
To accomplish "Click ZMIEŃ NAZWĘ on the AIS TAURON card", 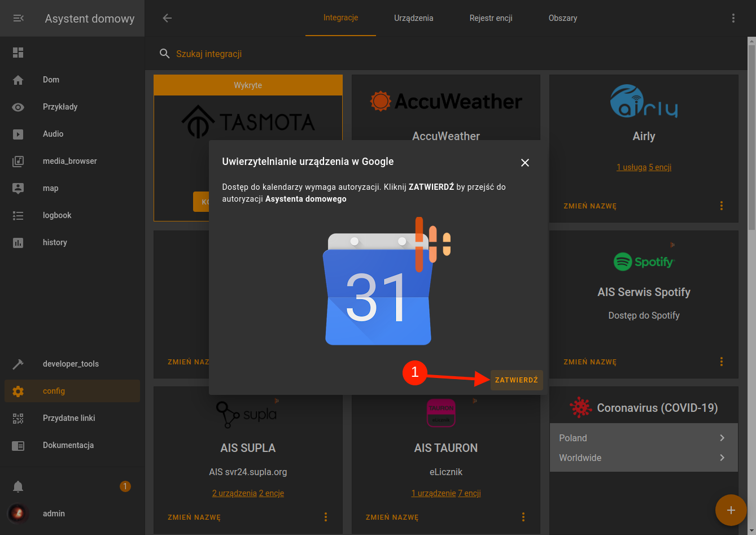I will tap(392, 517).
